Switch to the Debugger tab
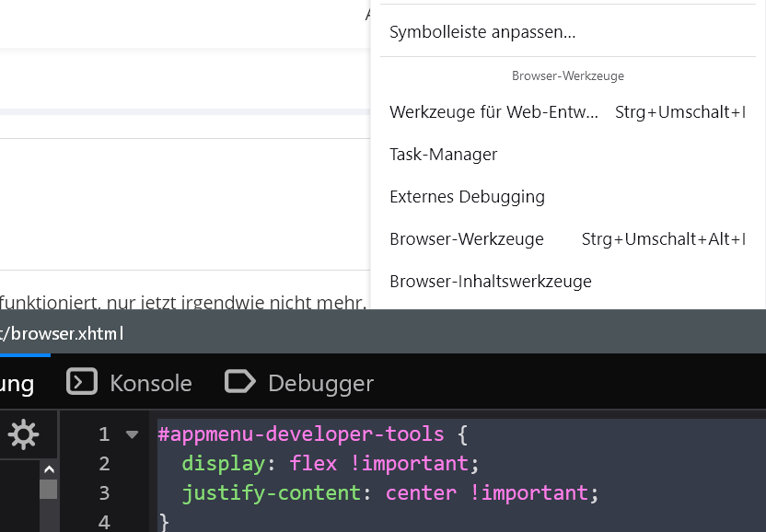The width and height of the screenshot is (766, 532). click(x=299, y=383)
